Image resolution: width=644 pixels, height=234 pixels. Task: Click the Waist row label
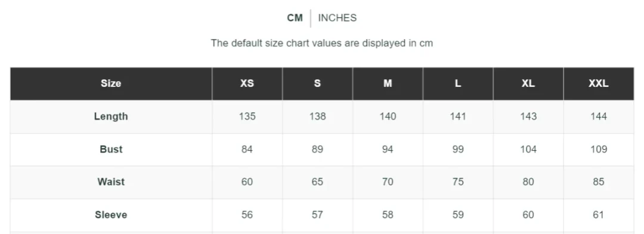111,182
